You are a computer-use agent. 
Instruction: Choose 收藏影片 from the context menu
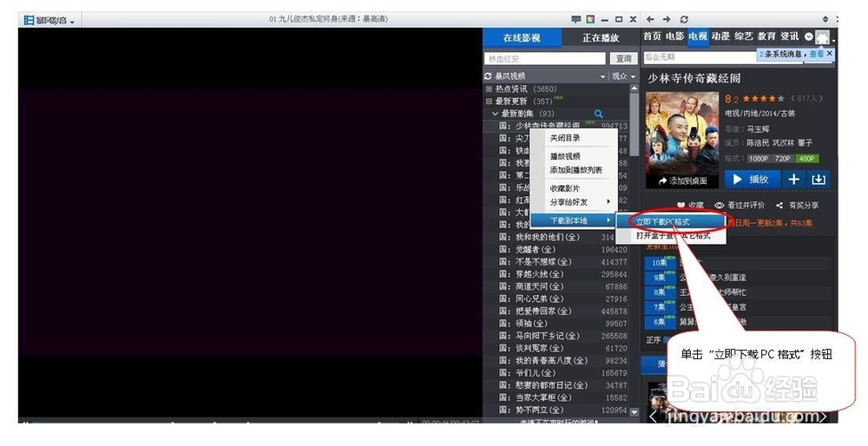565,188
